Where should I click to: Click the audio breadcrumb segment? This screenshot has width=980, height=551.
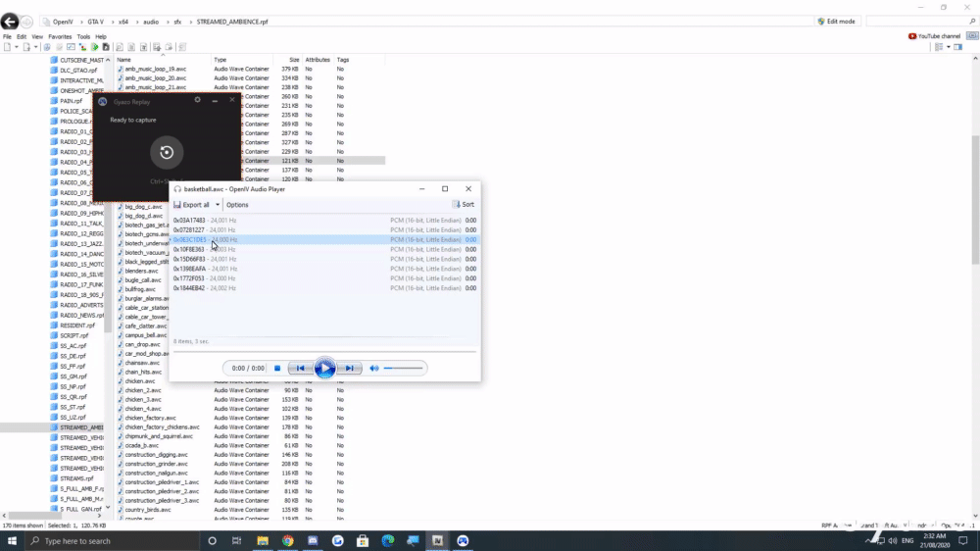pos(151,22)
